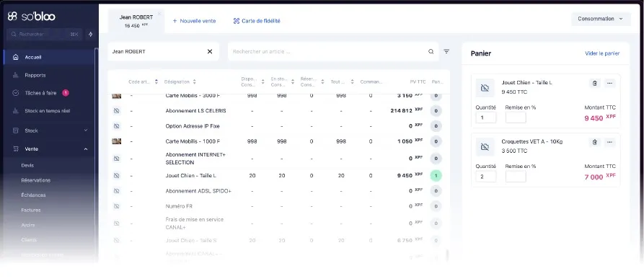644x279 pixels.
Task: Click the Rapports chart icon
Action: [16, 75]
